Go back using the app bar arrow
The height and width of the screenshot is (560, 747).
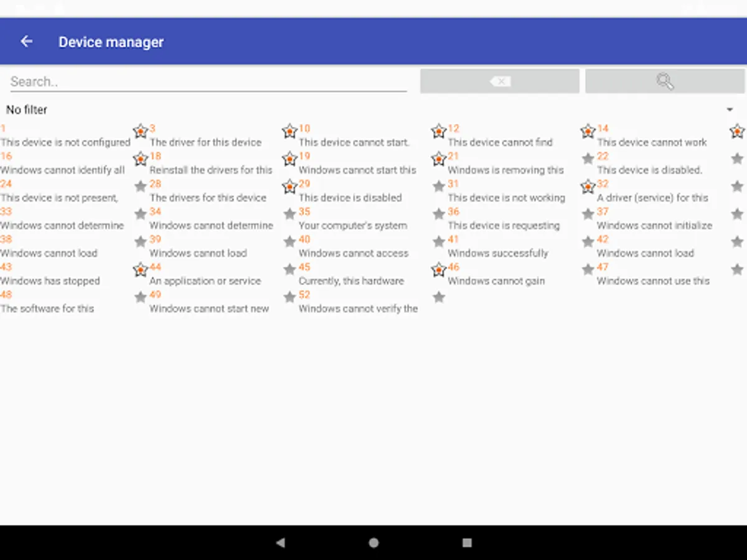[26, 42]
